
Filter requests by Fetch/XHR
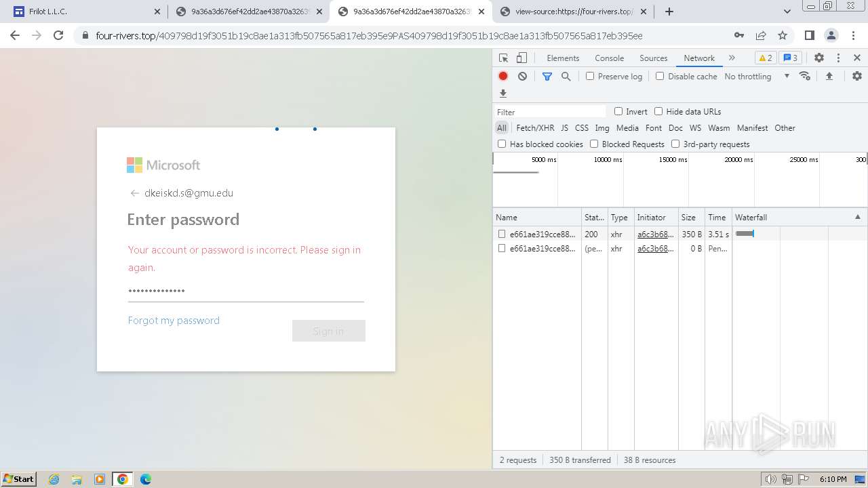[x=535, y=128]
